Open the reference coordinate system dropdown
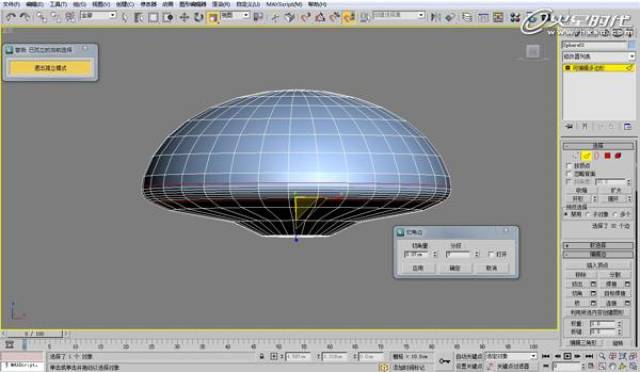The image size is (640, 372). click(x=235, y=16)
